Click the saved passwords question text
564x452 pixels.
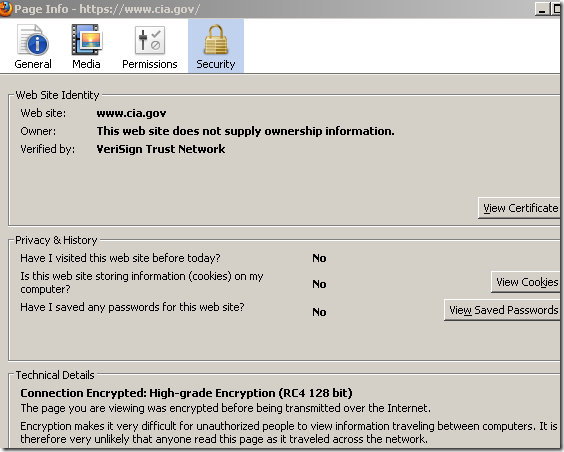(132, 307)
